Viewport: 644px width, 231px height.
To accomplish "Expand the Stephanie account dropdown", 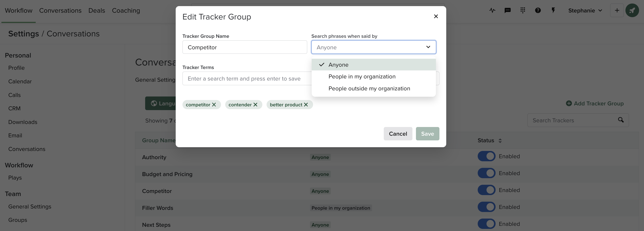I will click(586, 10).
